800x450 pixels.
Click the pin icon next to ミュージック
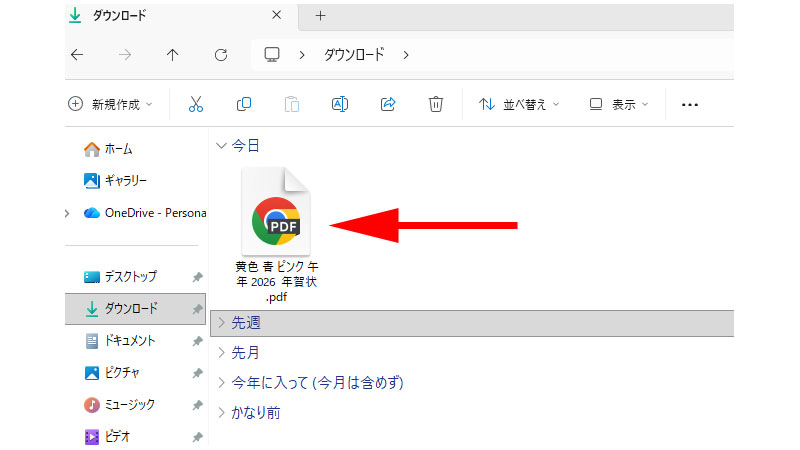pos(197,406)
